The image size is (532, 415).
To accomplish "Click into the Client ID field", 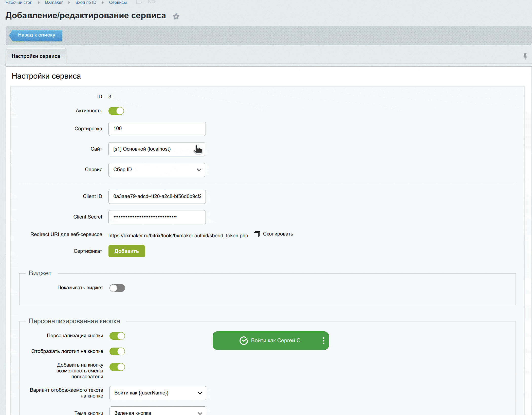I will (x=157, y=196).
